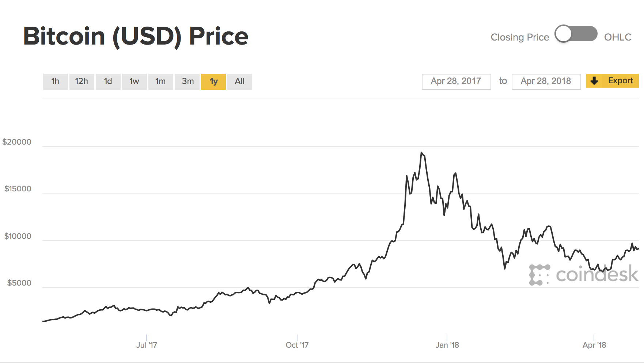Switch to the 12h time range
Image resolution: width=644 pixels, height=363 pixels.
(x=82, y=81)
